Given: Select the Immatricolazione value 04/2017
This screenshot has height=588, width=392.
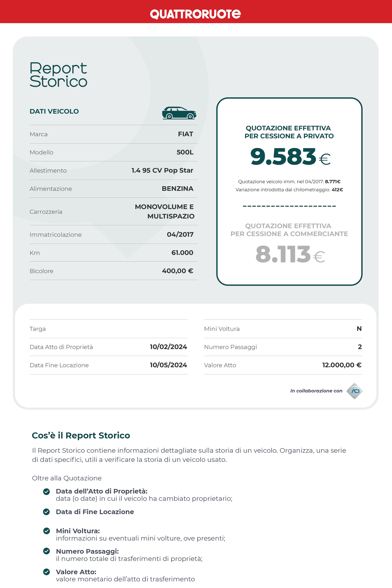Looking at the screenshot, I should 180,235.
